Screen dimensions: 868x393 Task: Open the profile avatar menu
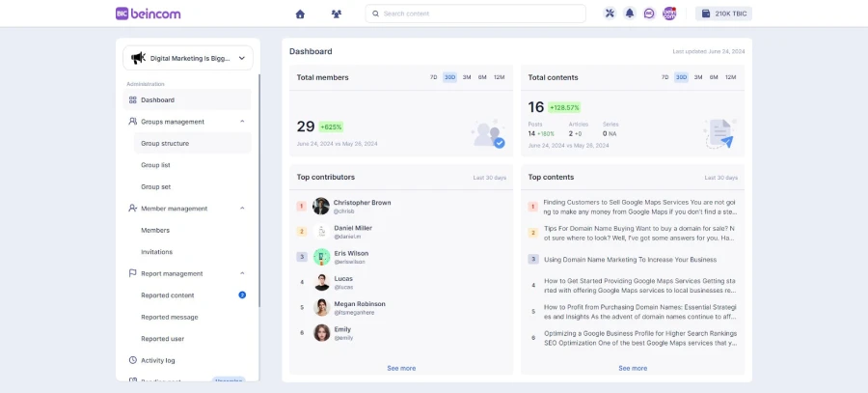669,14
